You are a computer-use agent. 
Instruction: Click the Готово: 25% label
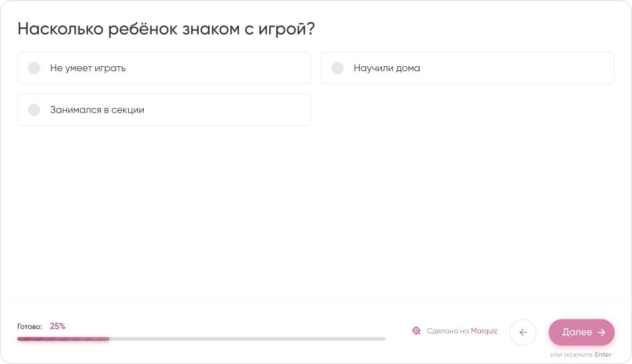[39, 326]
